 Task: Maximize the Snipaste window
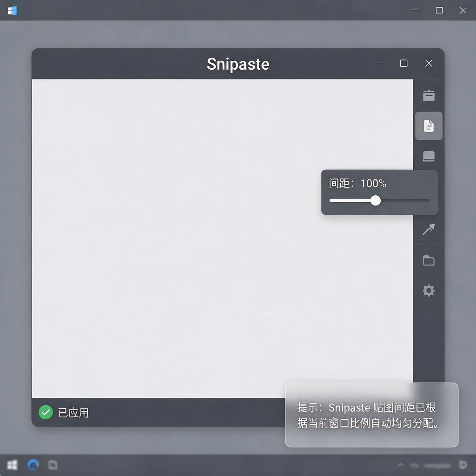point(404,63)
